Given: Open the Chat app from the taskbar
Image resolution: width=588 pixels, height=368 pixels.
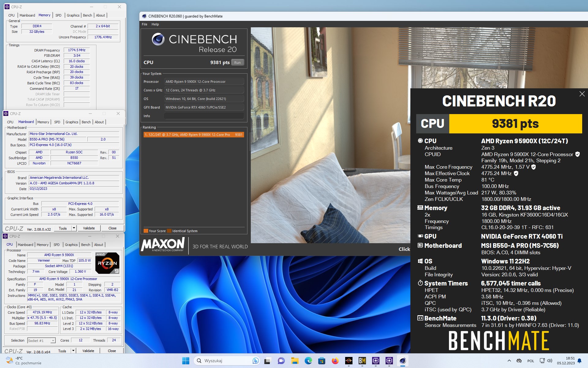Looking at the screenshot, I should (x=281, y=361).
